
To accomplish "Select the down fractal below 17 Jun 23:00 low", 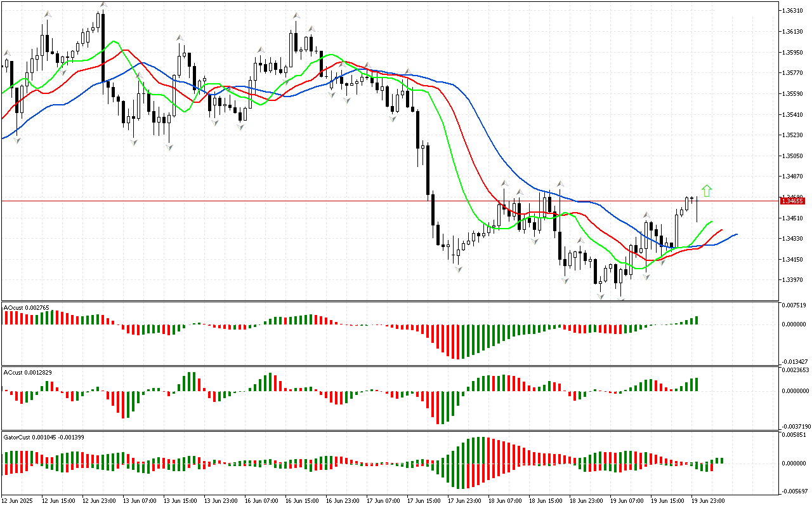I will [x=457, y=269].
